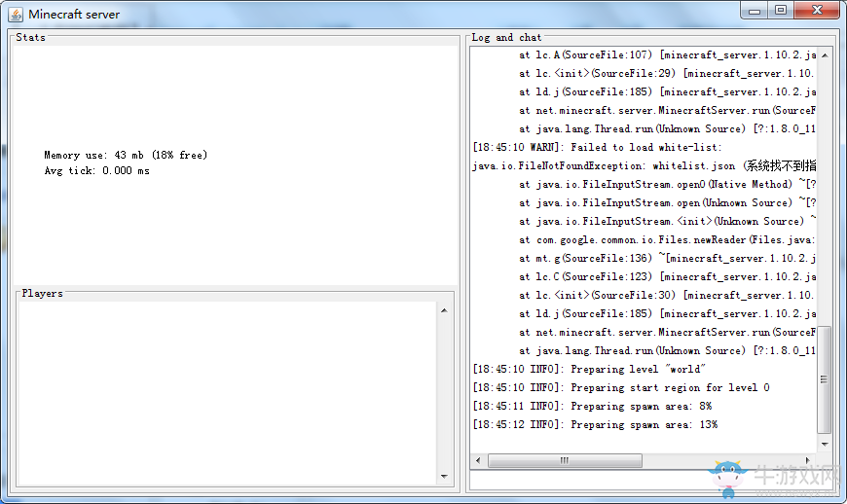Click the 'Players' panel label
The image size is (847, 504).
tap(43, 293)
